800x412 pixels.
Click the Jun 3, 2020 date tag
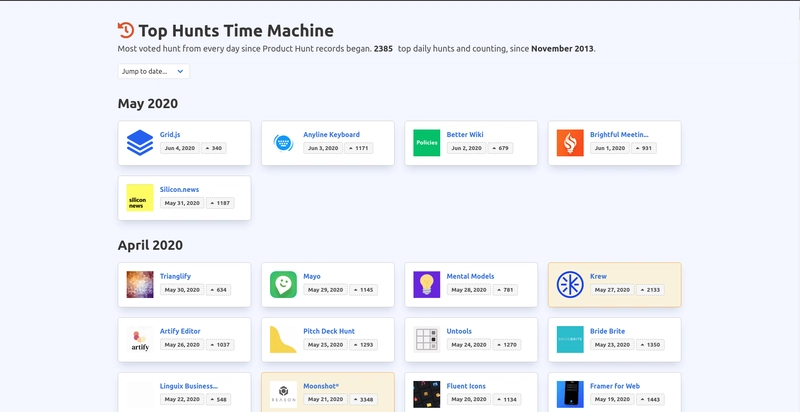point(323,148)
